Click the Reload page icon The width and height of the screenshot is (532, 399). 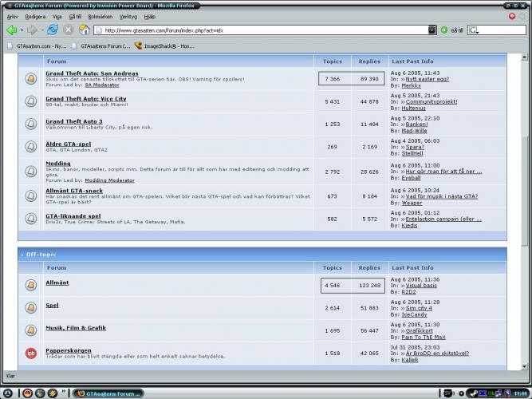(53, 30)
